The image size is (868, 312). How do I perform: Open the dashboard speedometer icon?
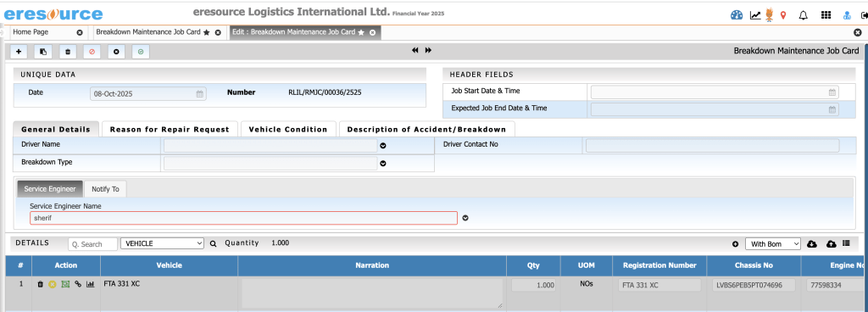coord(737,15)
